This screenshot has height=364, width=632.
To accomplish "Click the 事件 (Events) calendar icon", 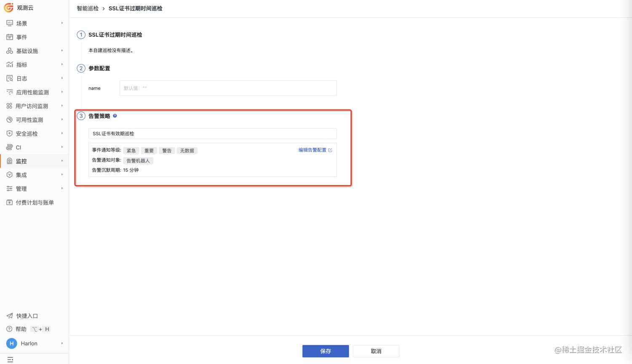I will pyautogui.click(x=10, y=37).
